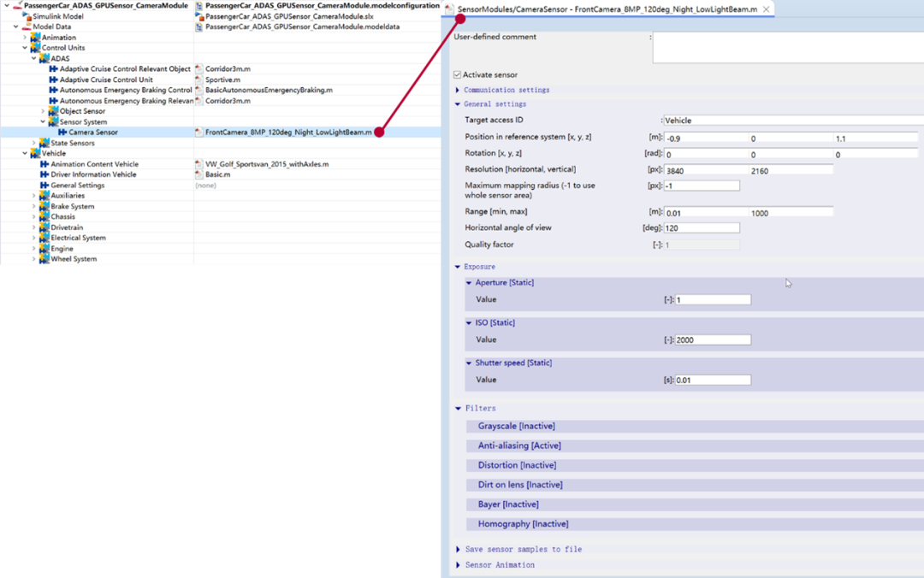Click the Model Data folder icon

(26, 27)
